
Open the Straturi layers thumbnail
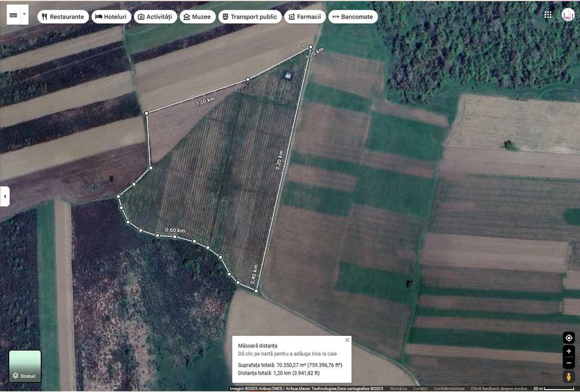click(25, 366)
